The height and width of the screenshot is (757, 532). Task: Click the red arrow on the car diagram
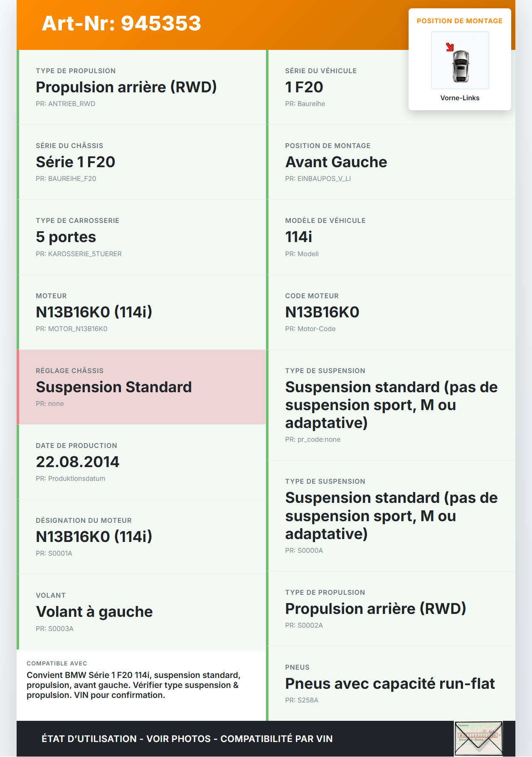[x=450, y=47]
